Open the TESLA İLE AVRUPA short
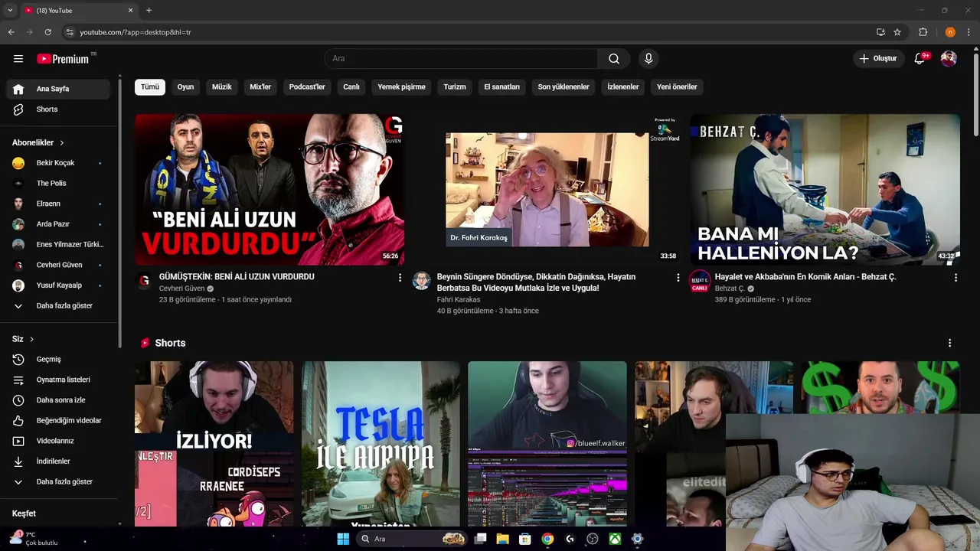The height and width of the screenshot is (551, 980). (x=381, y=444)
